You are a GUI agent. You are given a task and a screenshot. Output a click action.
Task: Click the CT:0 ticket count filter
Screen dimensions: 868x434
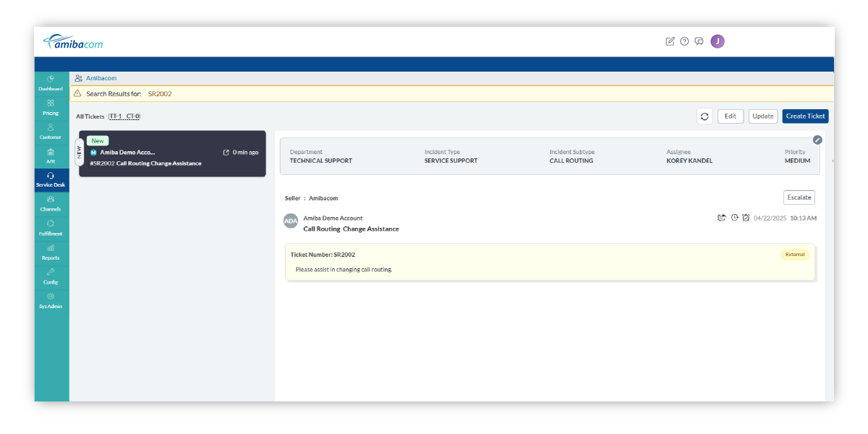(132, 116)
